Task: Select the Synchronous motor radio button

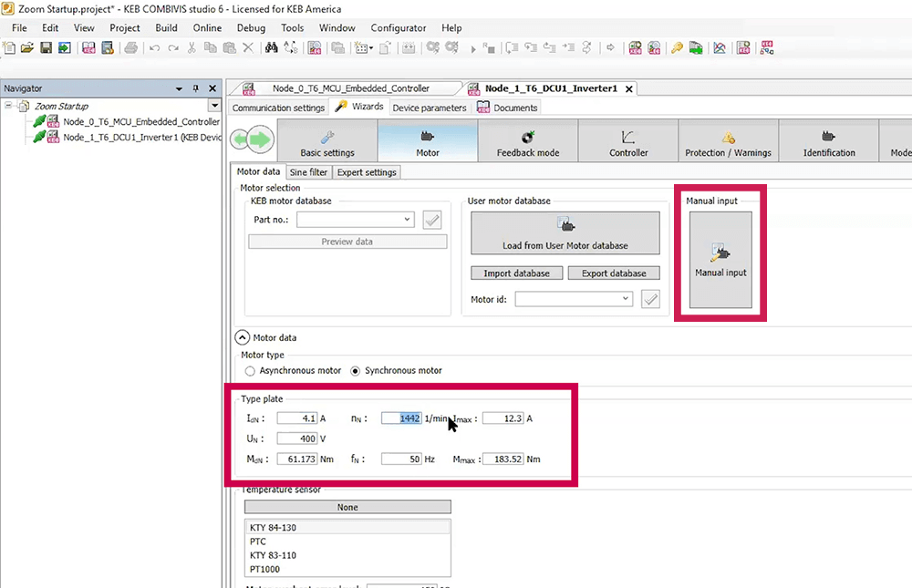Action: [x=356, y=371]
